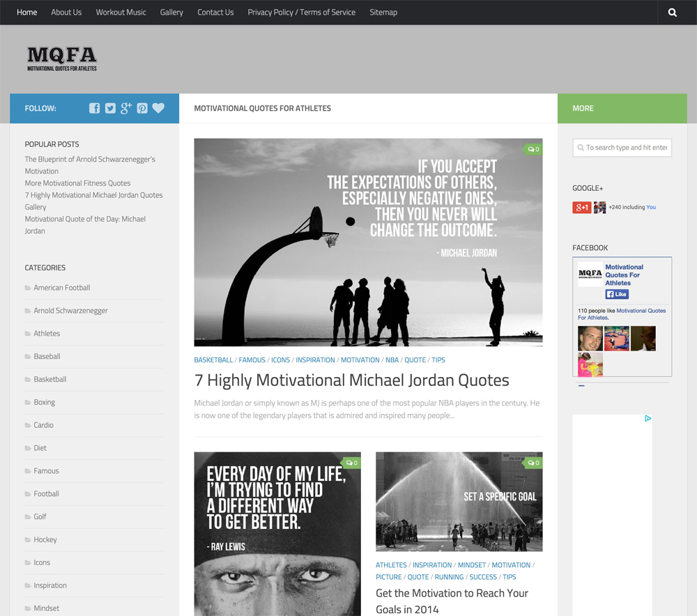Open Motivational Quote of the Day: Michael Jordan
697x616 pixels.
pos(85,225)
